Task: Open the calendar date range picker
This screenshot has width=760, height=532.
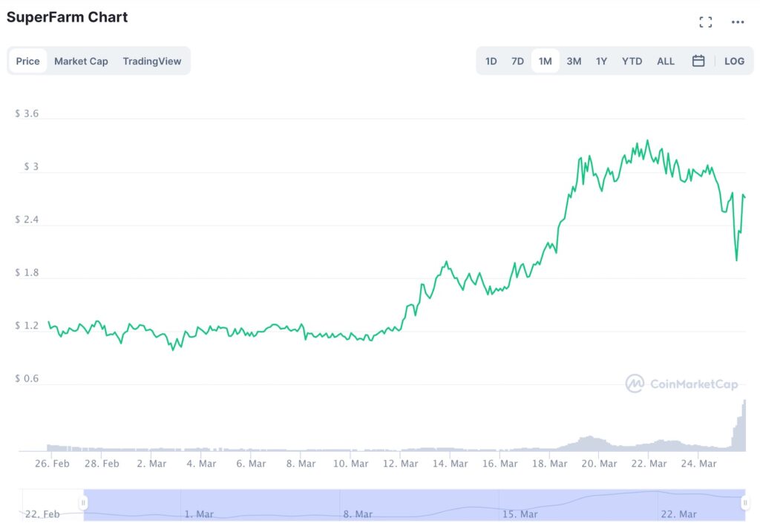Action: [x=698, y=61]
